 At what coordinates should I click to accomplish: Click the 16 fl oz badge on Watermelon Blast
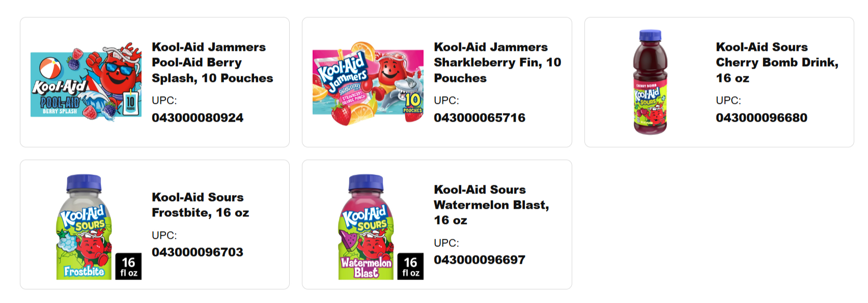(x=410, y=266)
